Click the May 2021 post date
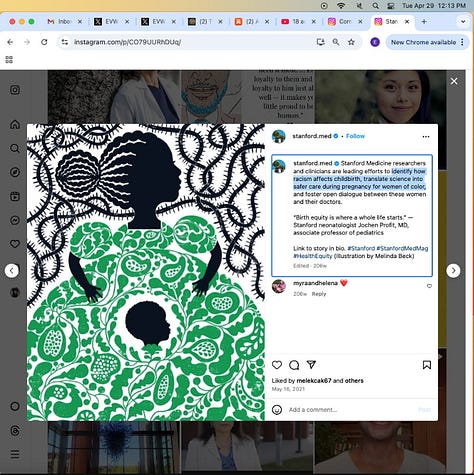Viewport: 474px width, 475px height. 288,389
